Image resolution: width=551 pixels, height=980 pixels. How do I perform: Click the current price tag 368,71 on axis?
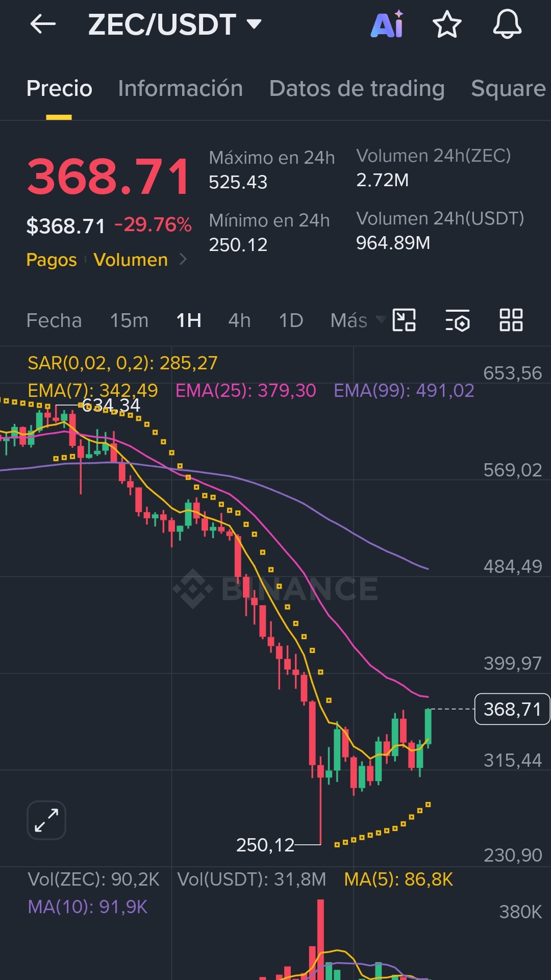[x=512, y=709]
